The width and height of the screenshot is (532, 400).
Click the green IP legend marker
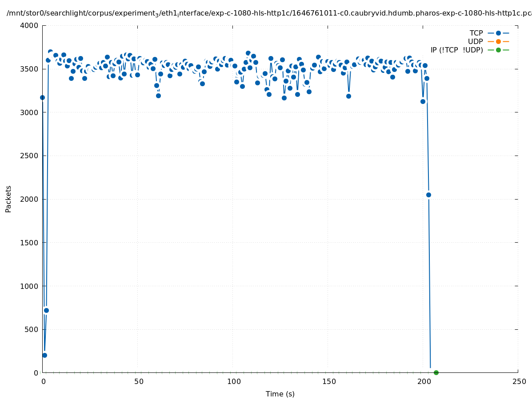[x=498, y=50]
